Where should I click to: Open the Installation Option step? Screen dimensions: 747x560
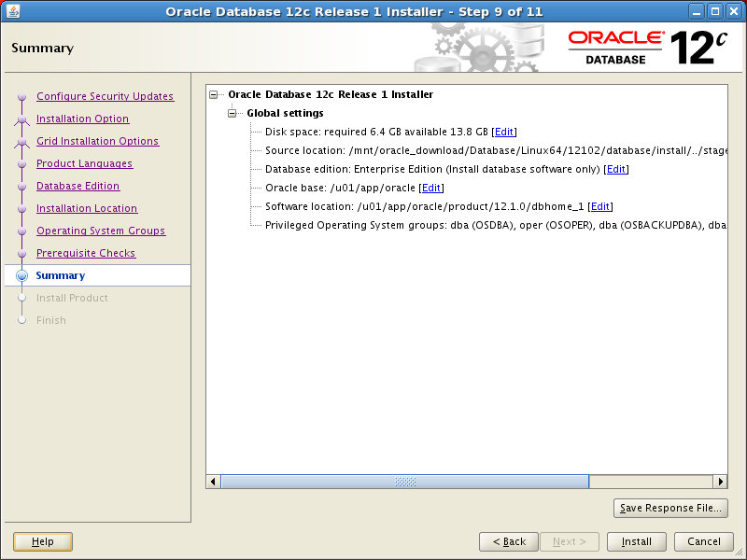click(82, 119)
